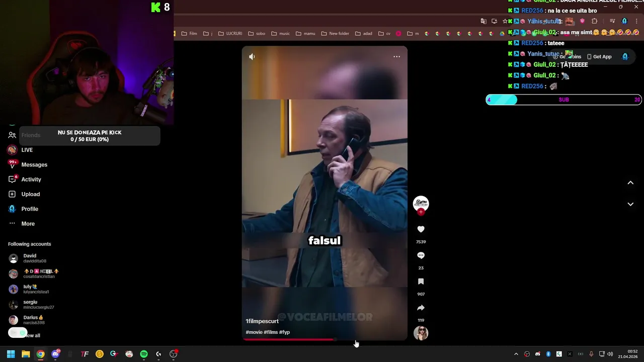
Task: Open the media control playlist icon
Action: [x=612, y=21]
